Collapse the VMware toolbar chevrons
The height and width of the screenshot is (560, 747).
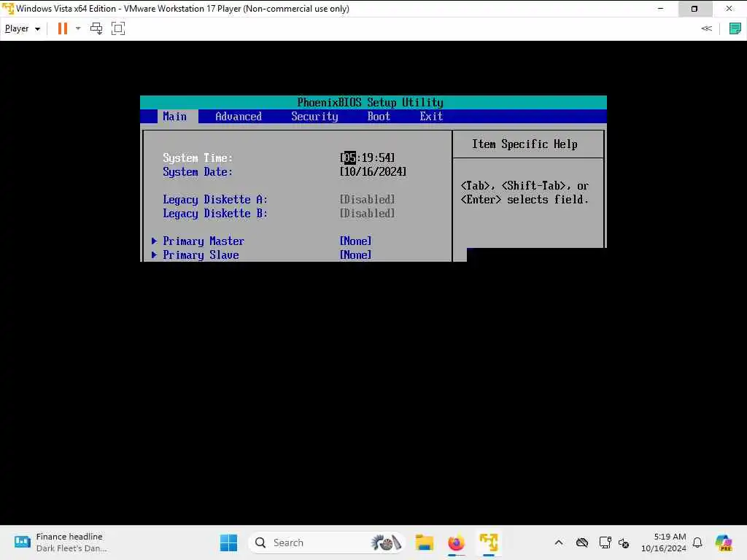[x=706, y=28]
